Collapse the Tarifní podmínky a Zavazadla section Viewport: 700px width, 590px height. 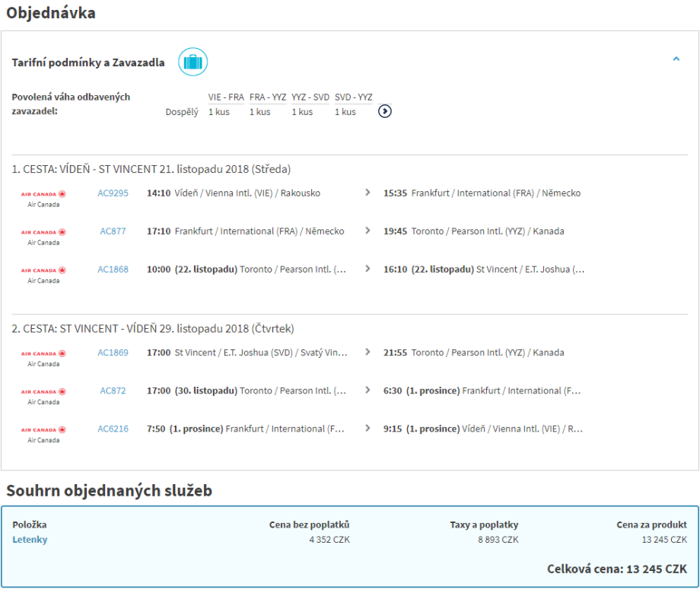(x=676, y=59)
